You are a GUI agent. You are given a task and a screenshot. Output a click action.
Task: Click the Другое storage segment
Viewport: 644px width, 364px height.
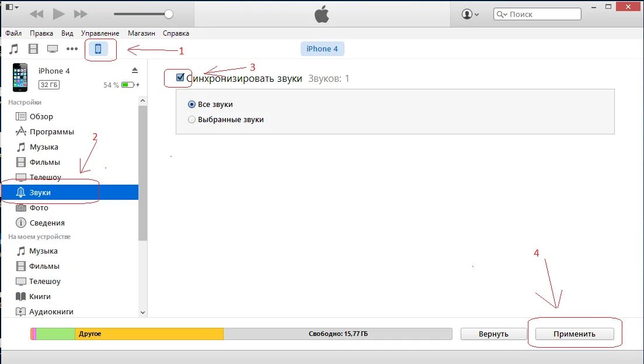pyautogui.click(x=149, y=334)
